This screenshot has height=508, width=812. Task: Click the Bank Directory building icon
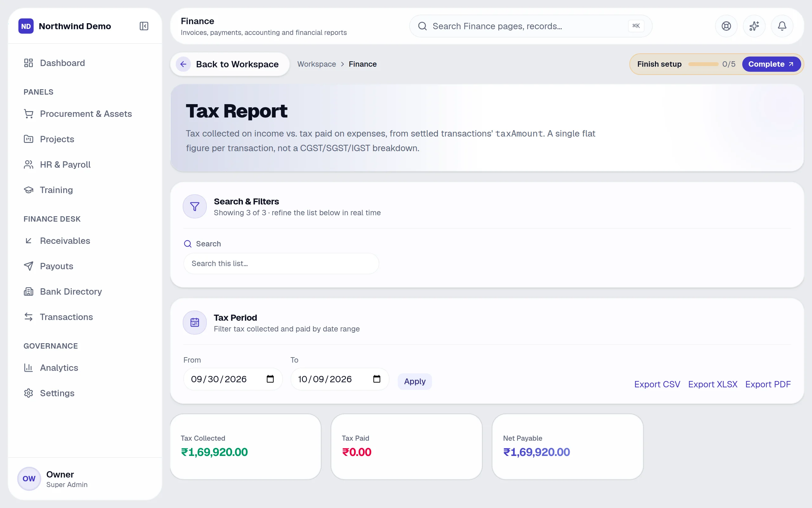pos(29,292)
